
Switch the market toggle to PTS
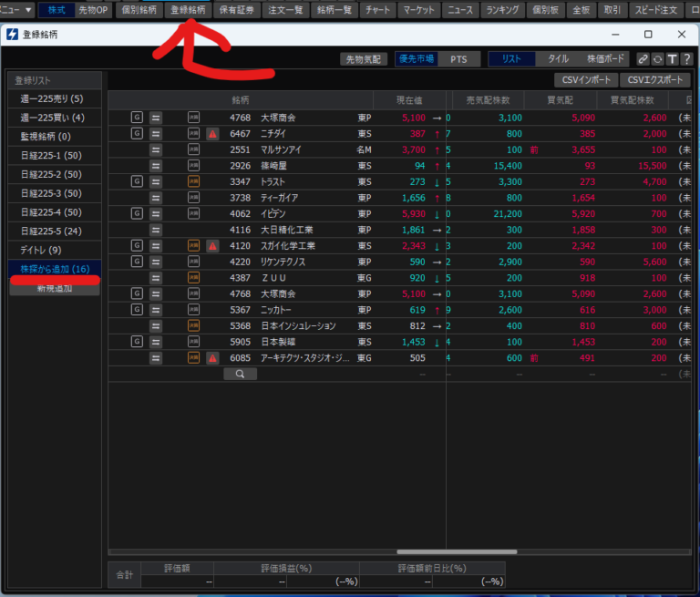click(458, 59)
